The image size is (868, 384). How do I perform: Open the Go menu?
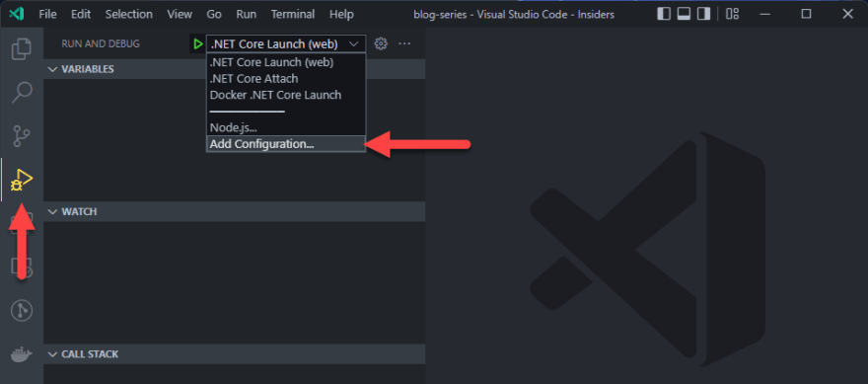click(x=214, y=15)
